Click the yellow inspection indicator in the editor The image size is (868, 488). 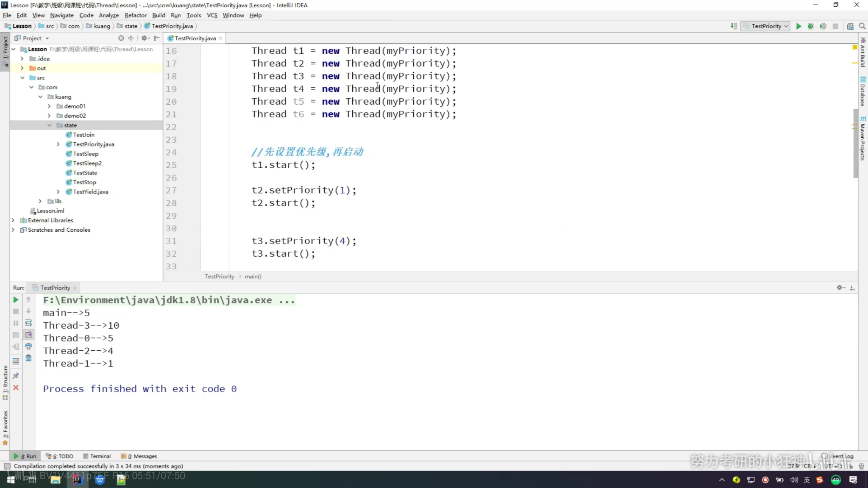coord(855,47)
